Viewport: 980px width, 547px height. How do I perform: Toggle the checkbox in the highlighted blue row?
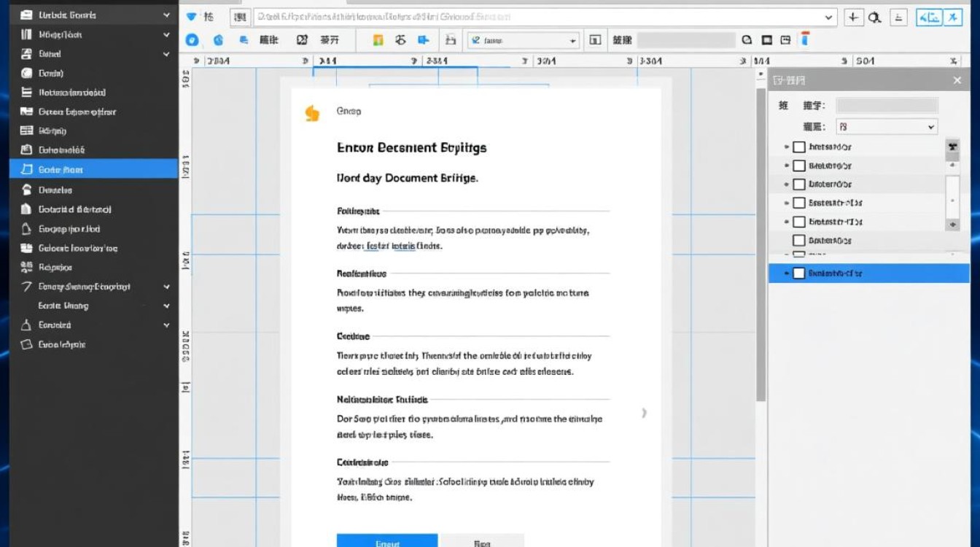coord(798,273)
